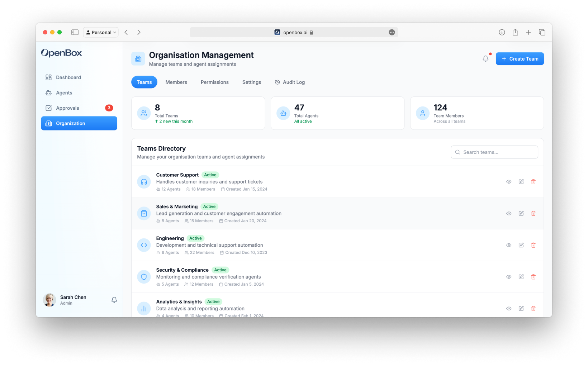Image resolution: width=588 pixels, height=366 pixels.
Task: View the Customer Support team details
Action: (x=508, y=182)
